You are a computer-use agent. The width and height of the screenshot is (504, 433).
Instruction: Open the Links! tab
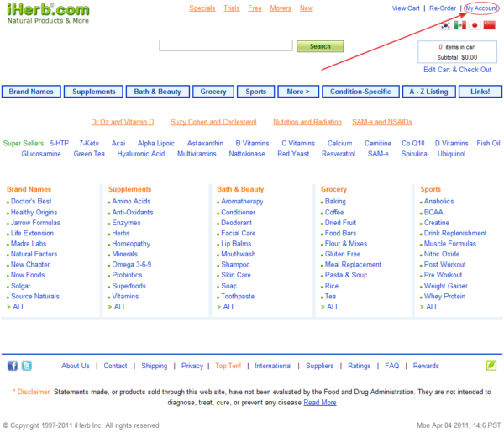tap(480, 92)
